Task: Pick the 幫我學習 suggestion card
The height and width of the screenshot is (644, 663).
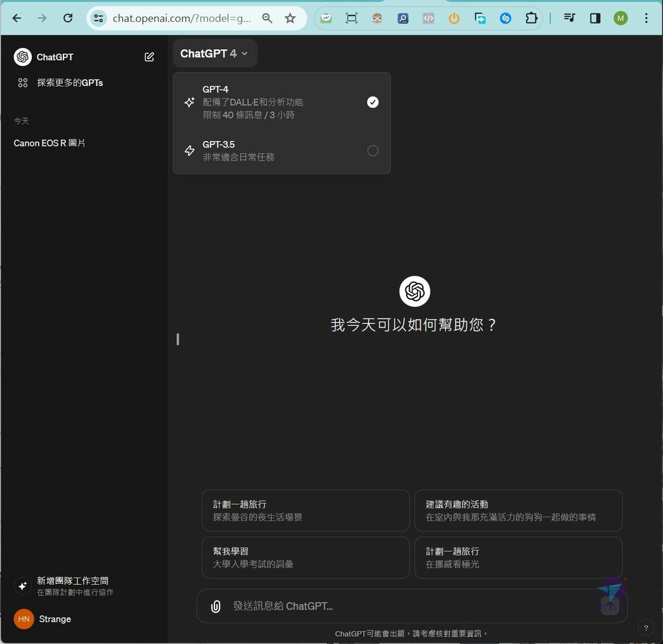Action: click(306, 557)
